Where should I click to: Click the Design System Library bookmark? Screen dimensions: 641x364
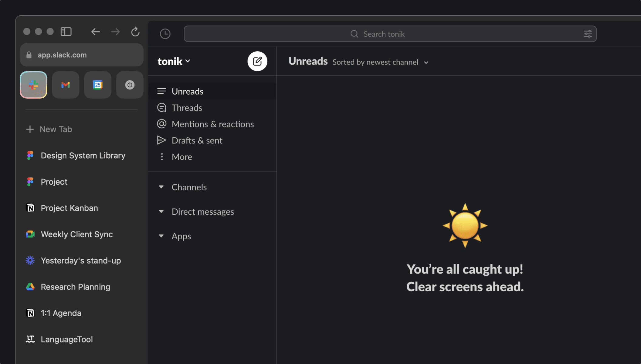point(83,155)
